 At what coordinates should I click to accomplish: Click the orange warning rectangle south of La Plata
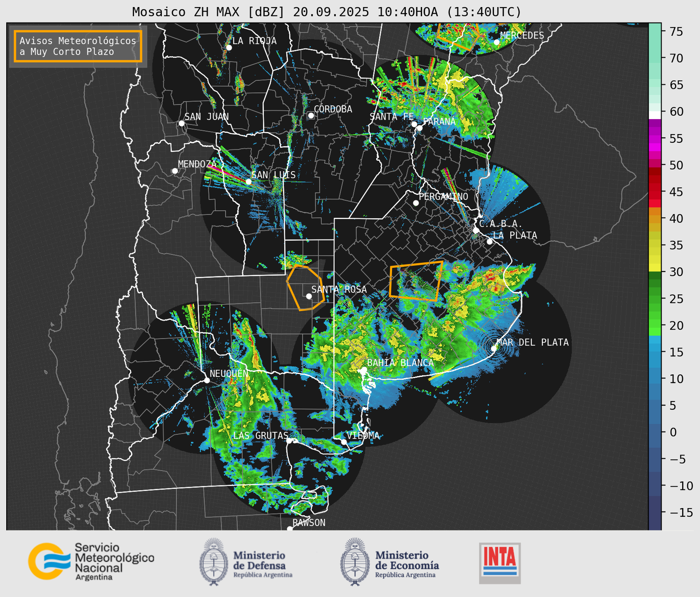[x=416, y=281]
